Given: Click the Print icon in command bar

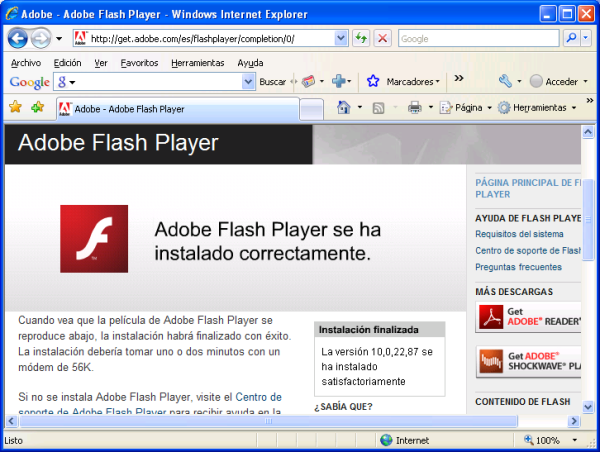Looking at the screenshot, I should click(x=414, y=107).
